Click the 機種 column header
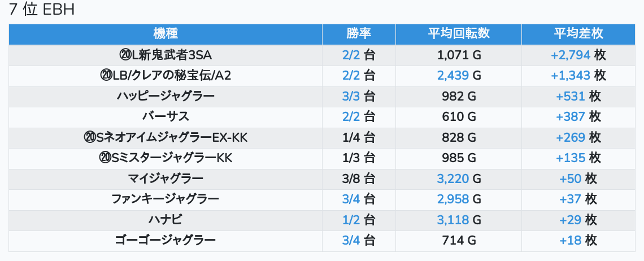Screen dimensions: 644x261 tap(165, 33)
